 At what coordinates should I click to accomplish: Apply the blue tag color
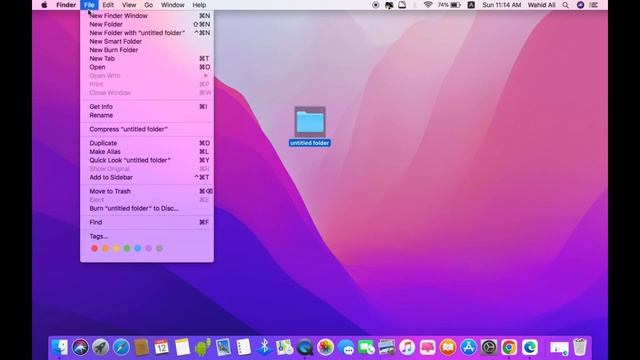[x=138, y=248]
